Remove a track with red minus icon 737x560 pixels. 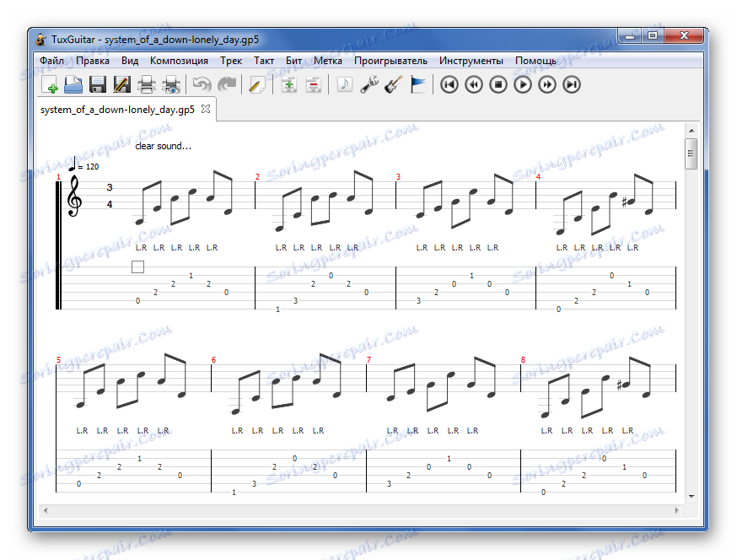313,85
